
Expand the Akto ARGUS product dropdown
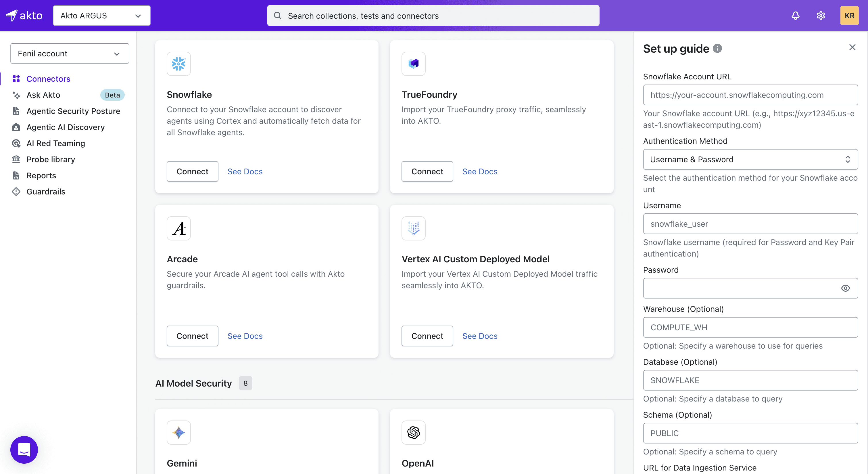[x=101, y=16]
